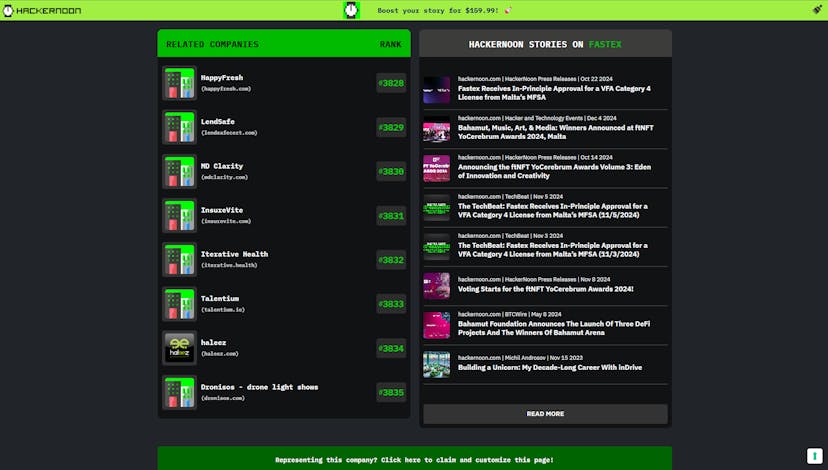Screen dimensions: 828x470
Task: Click rank badge #3834
Action: [x=391, y=348]
